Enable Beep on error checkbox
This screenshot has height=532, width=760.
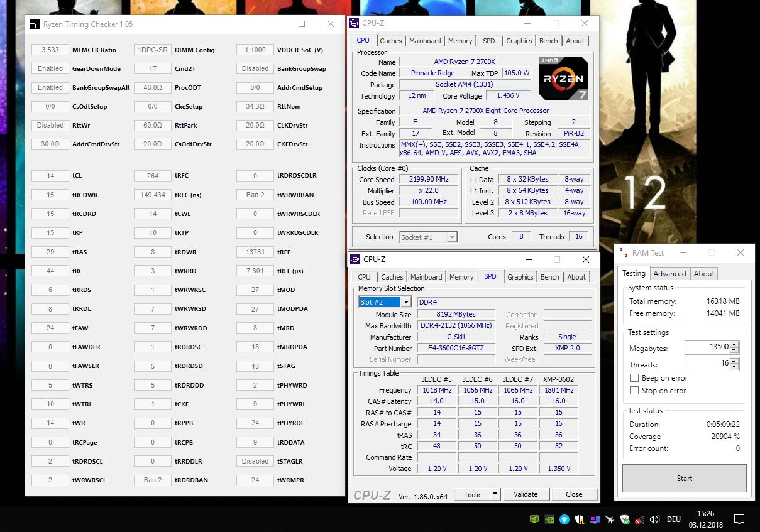tap(634, 378)
